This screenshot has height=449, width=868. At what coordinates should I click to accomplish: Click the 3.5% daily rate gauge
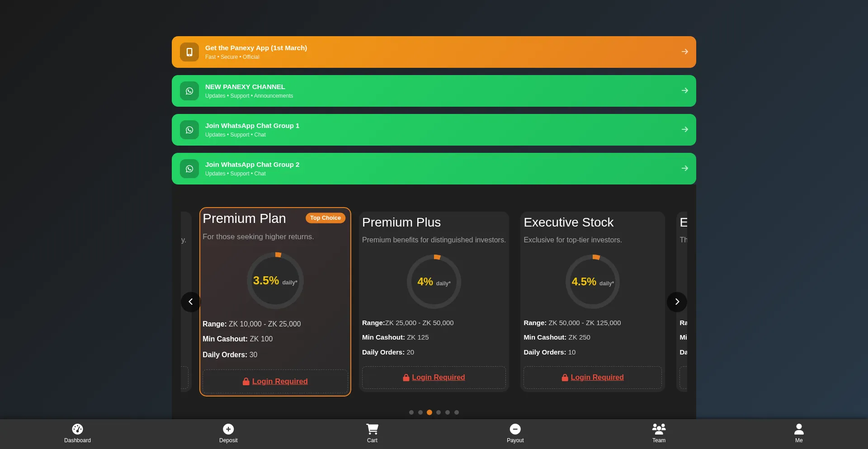275,281
